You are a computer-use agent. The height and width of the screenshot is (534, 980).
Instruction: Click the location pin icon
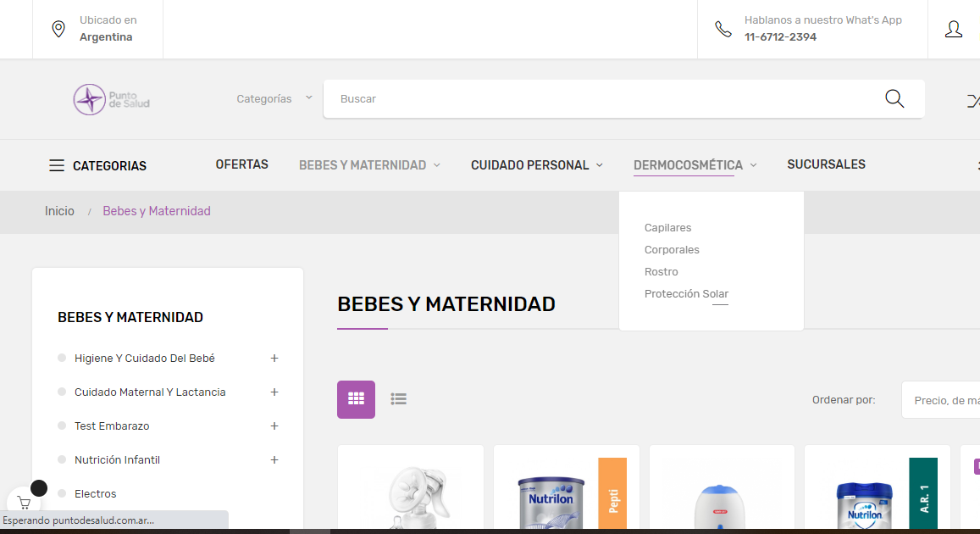[x=58, y=29]
